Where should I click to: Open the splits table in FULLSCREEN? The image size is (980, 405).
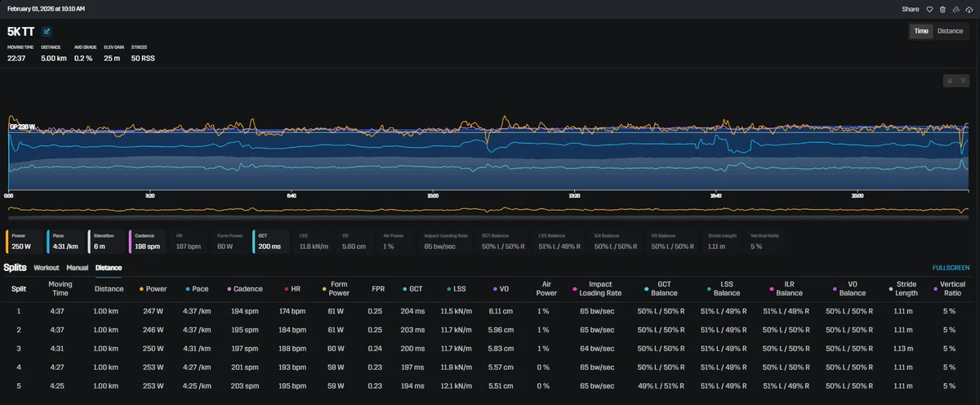[951, 268]
